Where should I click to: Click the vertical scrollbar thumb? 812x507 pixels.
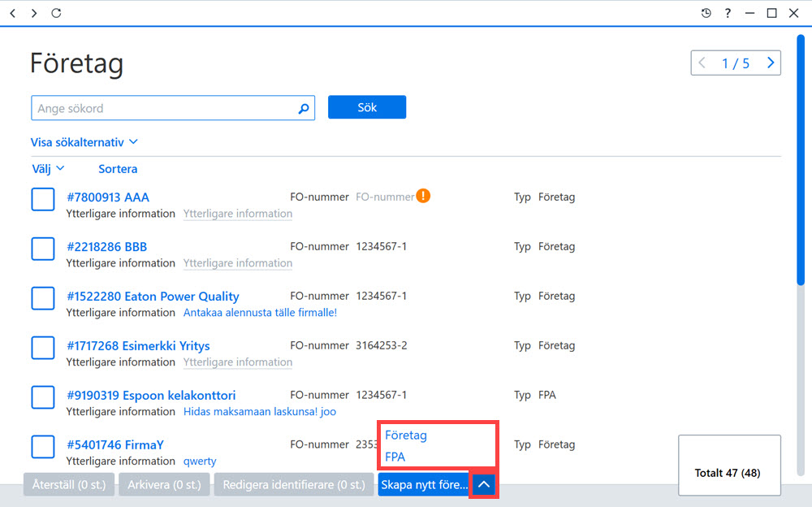click(x=801, y=160)
